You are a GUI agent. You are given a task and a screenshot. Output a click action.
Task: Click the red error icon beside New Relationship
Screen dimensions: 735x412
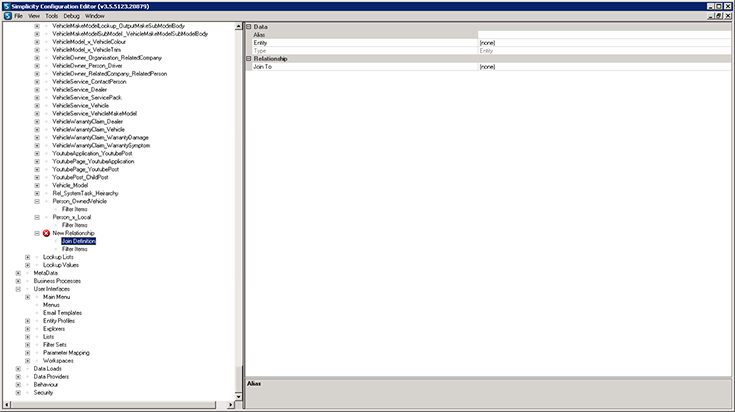point(46,233)
